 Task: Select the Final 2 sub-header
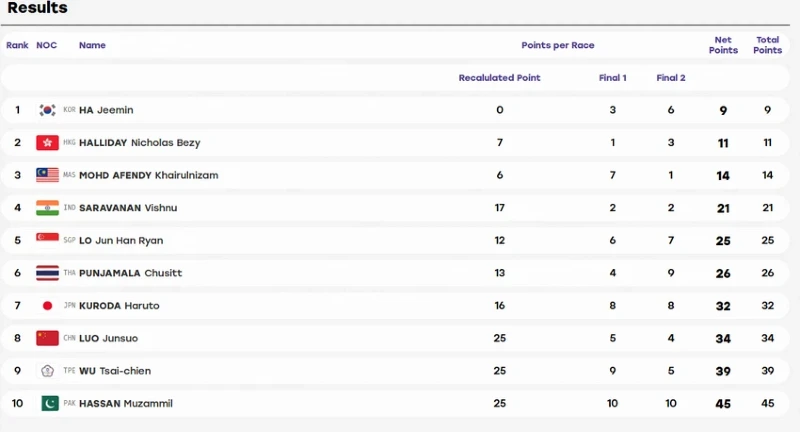coord(670,78)
